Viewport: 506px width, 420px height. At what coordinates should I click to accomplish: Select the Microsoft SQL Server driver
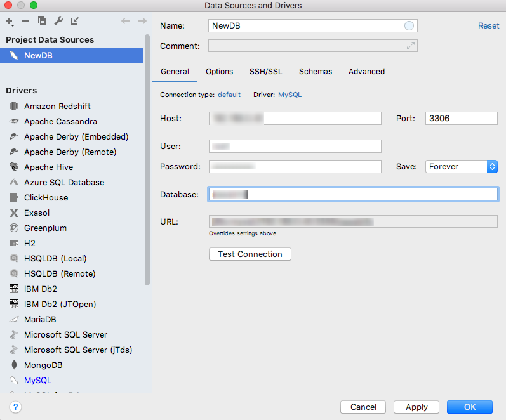point(71,334)
